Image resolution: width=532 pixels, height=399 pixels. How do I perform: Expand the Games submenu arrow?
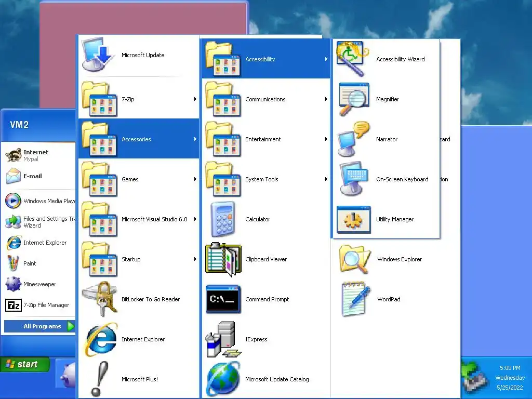[195, 179]
